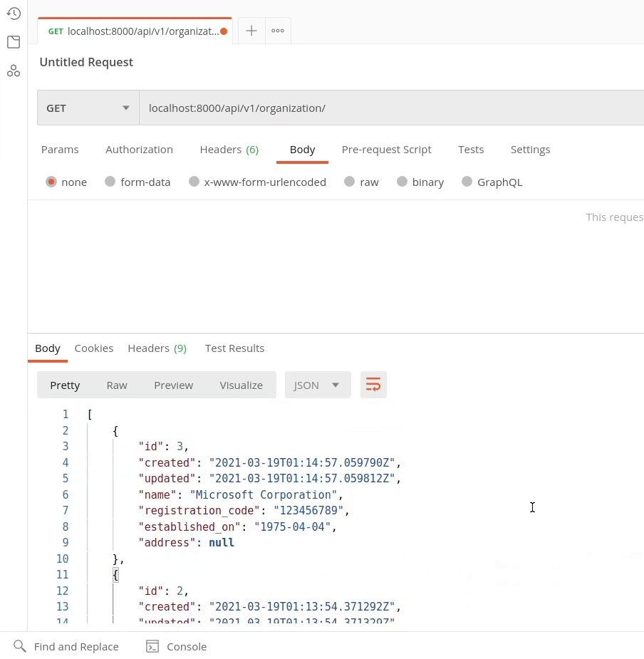Click the request URL input field

(392, 108)
